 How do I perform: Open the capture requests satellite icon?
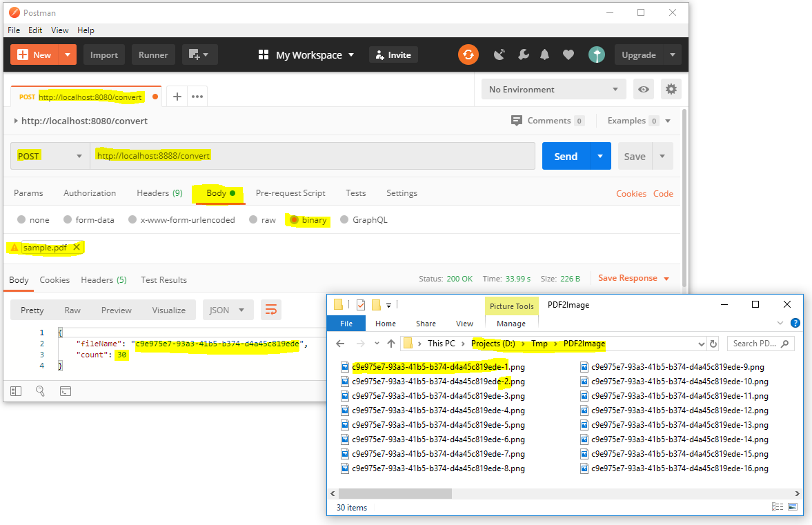[499, 55]
